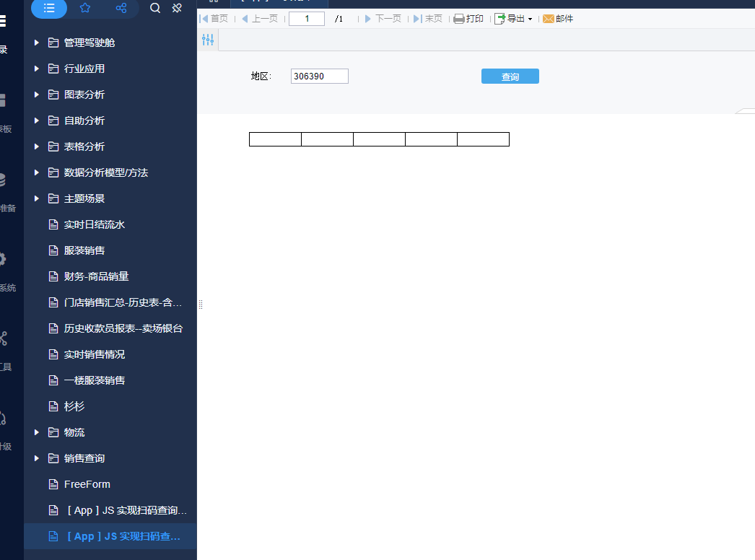Click the unpin sidebar icon
The height and width of the screenshot is (560, 755).
(177, 8)
